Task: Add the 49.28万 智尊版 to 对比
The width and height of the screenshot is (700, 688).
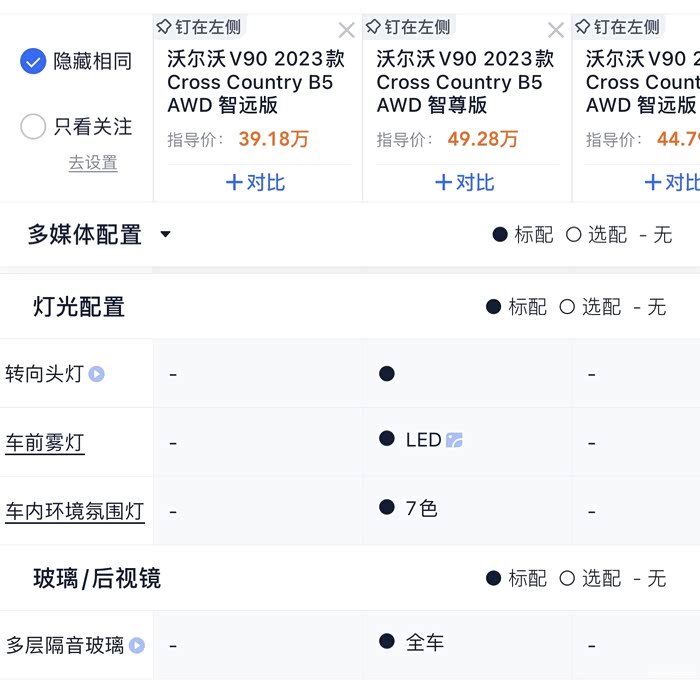Action: [x=465, y=182]
